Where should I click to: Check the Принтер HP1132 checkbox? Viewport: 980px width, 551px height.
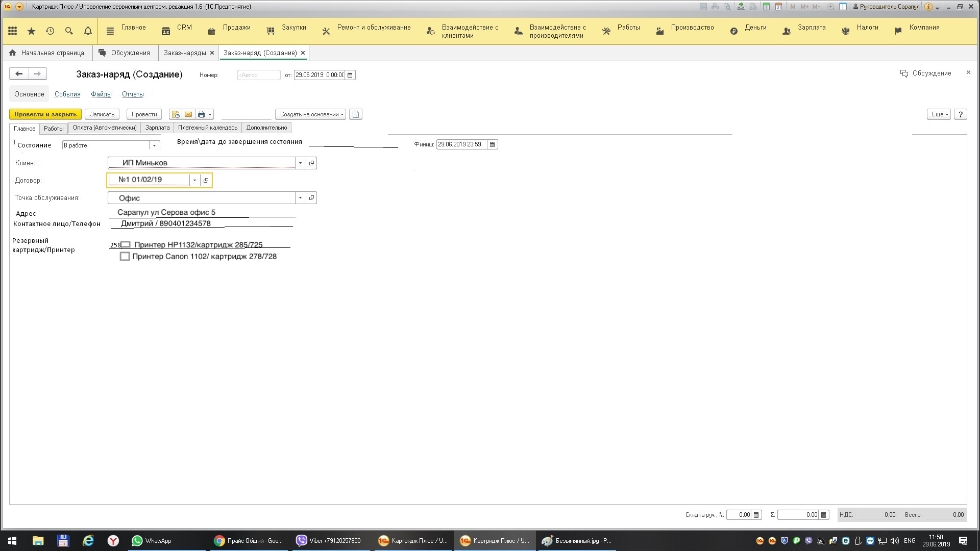(126, 245)
